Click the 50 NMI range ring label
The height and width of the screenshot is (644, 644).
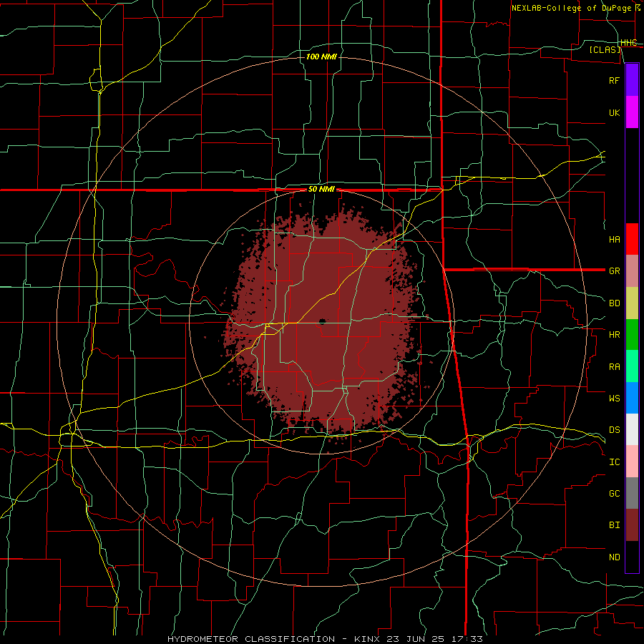pos(321,189)
